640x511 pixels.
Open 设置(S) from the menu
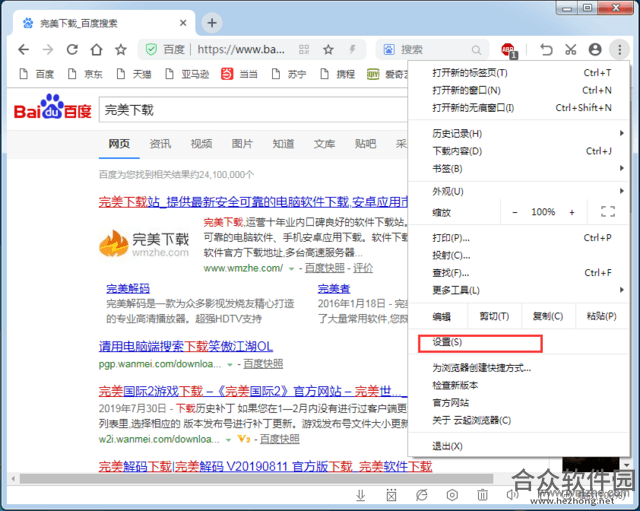(519, 342)
